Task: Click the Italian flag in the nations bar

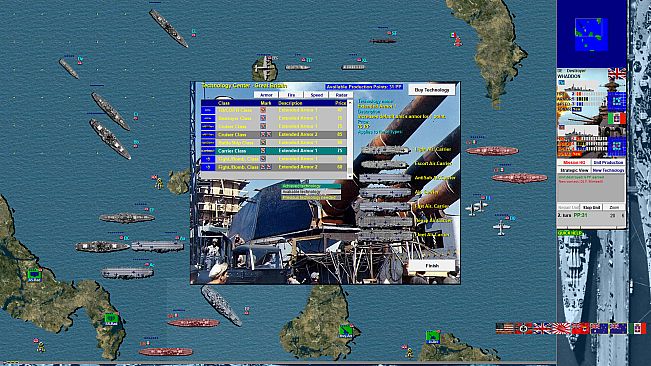Action: point(637,328)
